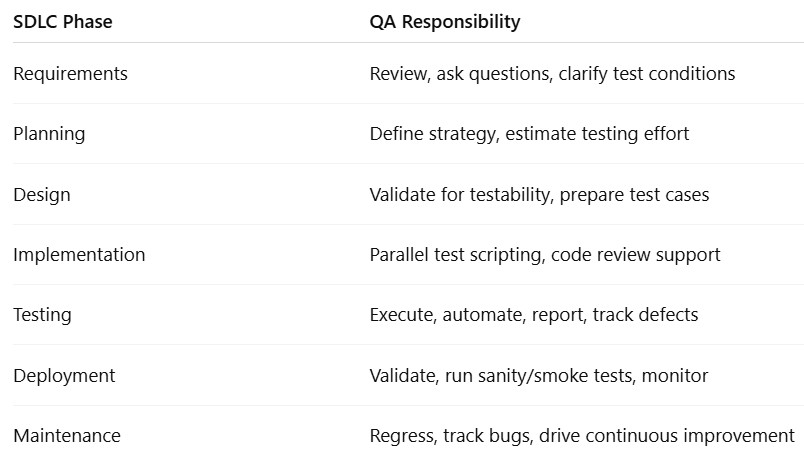
Task: Click the QA Responsibility column header
Action: tap(445, 22)
